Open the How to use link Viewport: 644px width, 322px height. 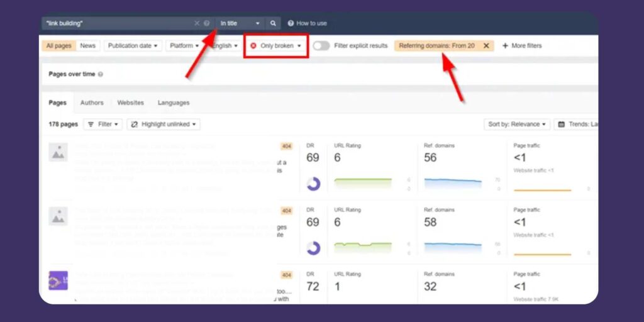coord(308,23)
